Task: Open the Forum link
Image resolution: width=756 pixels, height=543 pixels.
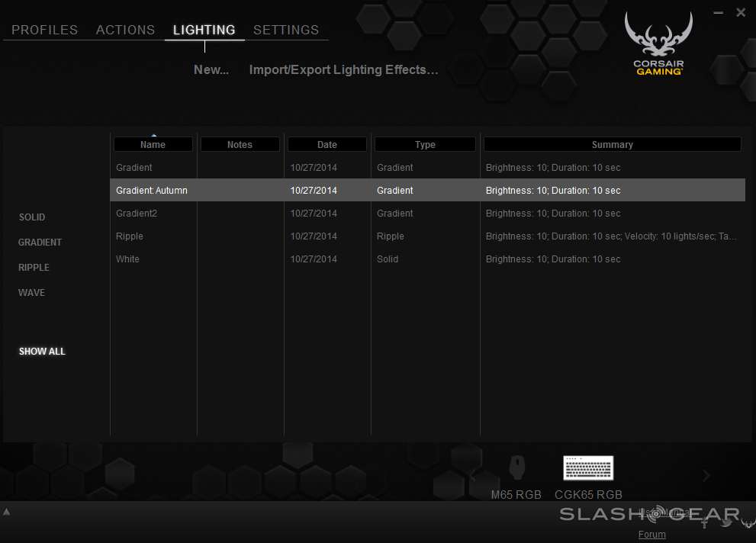Action: [x=651, y=535]
